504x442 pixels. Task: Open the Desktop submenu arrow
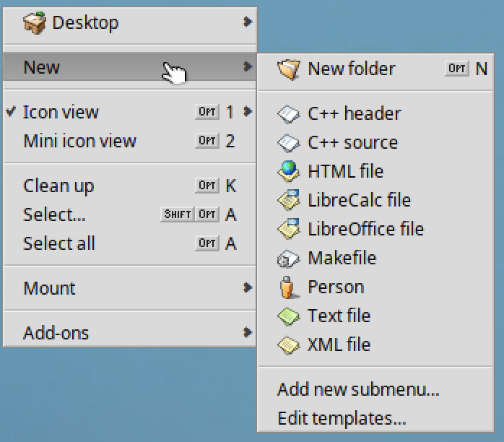pos(248,22)
